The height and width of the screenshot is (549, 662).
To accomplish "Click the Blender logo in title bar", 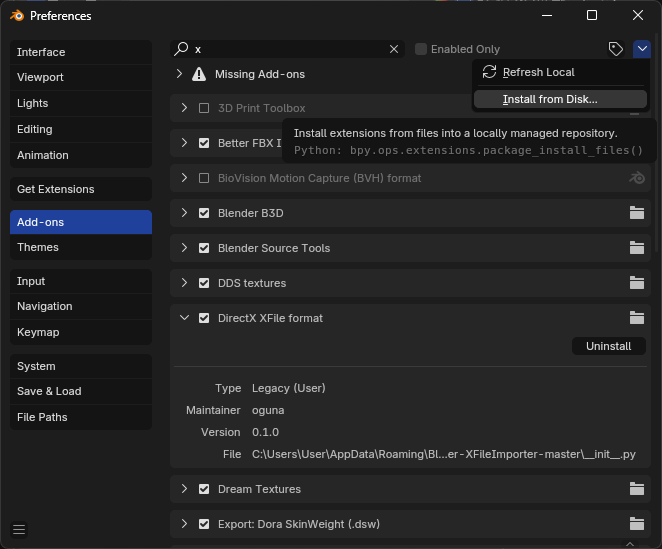I will (17, 16).
